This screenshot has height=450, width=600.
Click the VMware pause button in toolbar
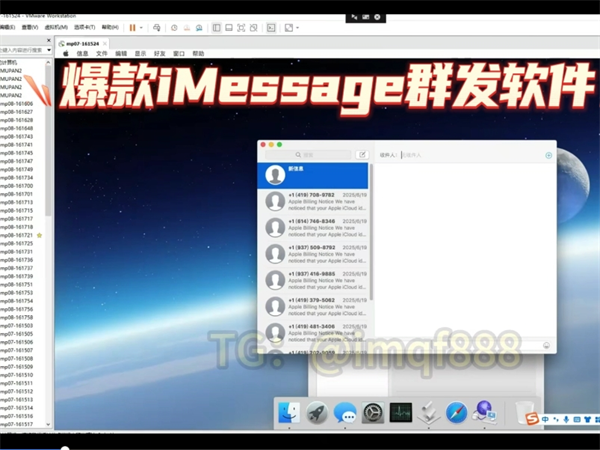tap(132, 28)
